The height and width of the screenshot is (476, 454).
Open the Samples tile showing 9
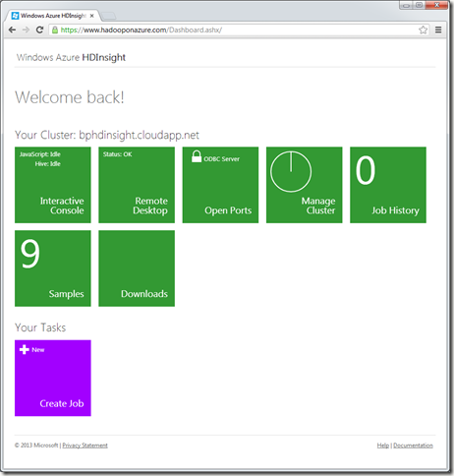(x=53, y=268)
